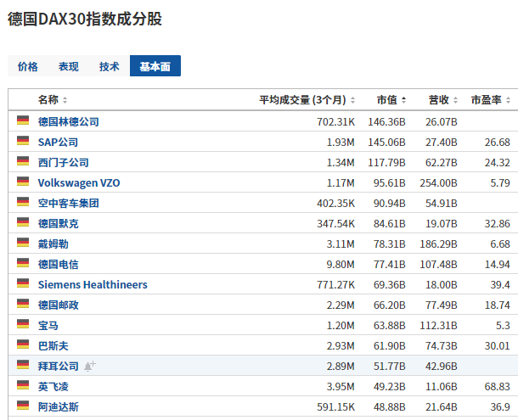Click the active 基本面 tab
Viewport: 518px width, 420px height.
click(x=155, y=66)
